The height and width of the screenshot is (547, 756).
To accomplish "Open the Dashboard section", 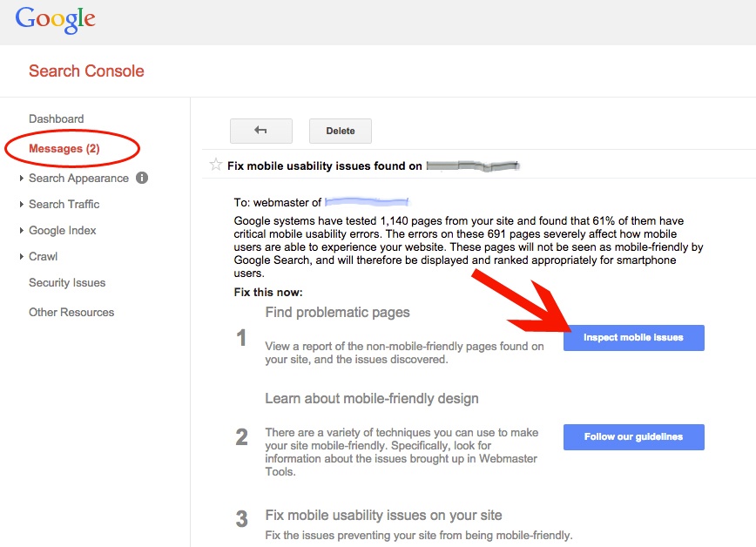I will pos(57,118).
